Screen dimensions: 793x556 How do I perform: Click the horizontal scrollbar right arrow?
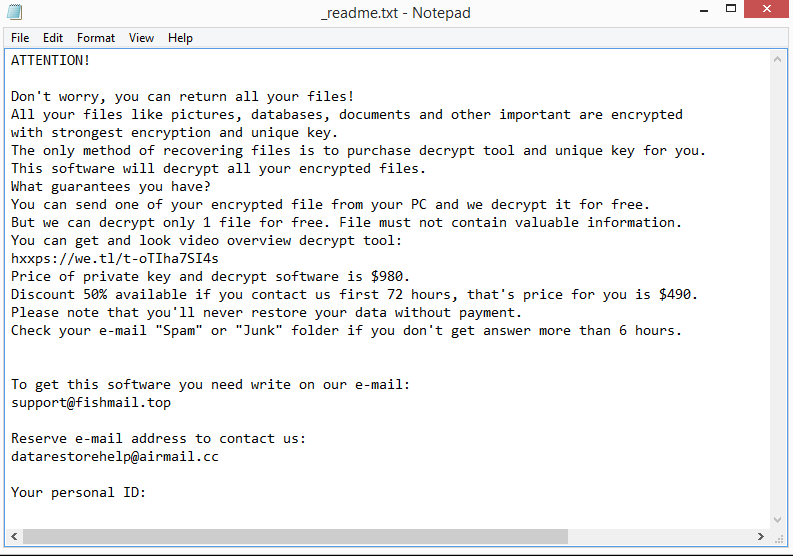(x=763, y=537)
